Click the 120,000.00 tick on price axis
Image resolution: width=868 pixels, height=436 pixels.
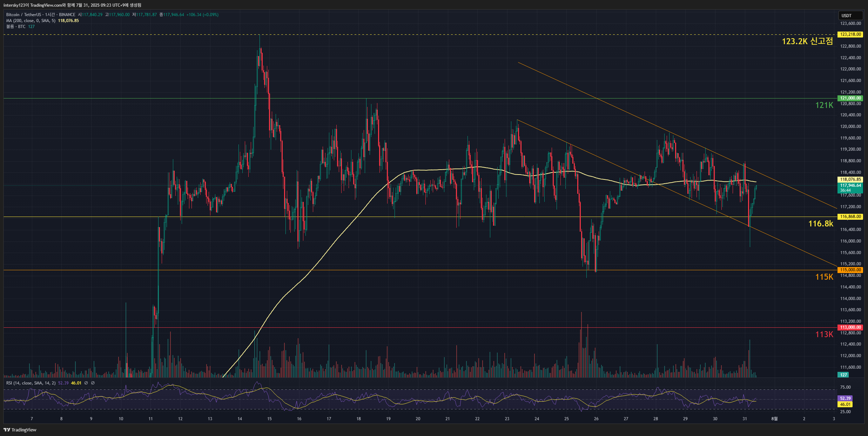pos(850,127)
